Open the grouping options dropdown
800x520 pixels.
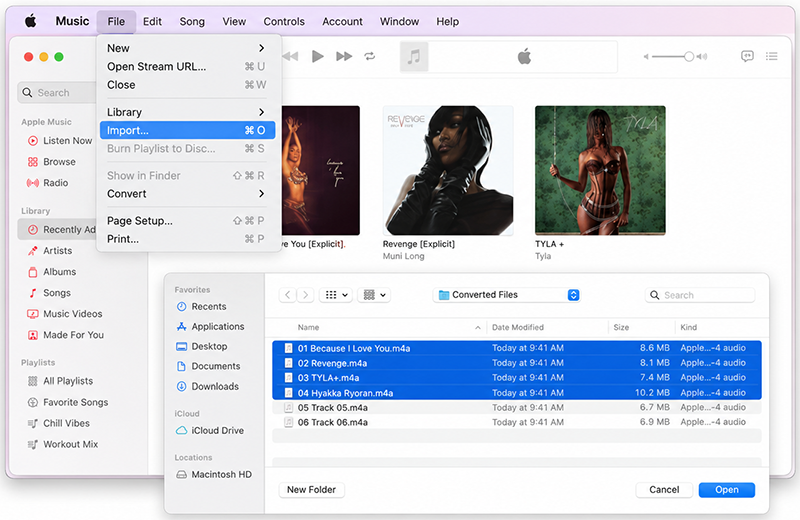[374, 295]
